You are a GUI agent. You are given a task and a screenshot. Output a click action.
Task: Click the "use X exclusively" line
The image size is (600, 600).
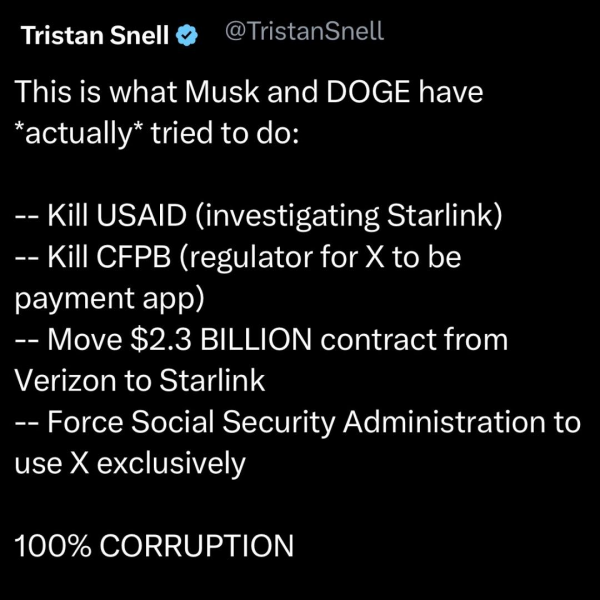click(x=130, y=462)
